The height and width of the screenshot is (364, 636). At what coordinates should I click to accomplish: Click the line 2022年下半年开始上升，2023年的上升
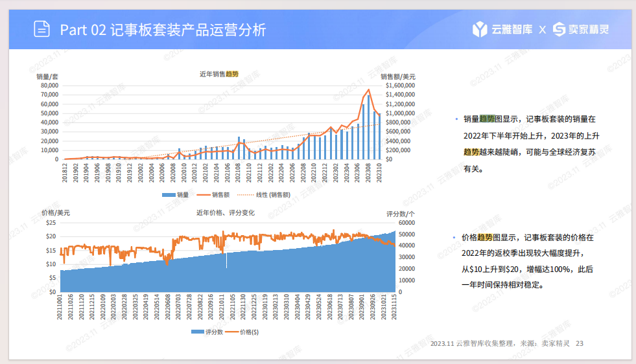click(532, 136)
